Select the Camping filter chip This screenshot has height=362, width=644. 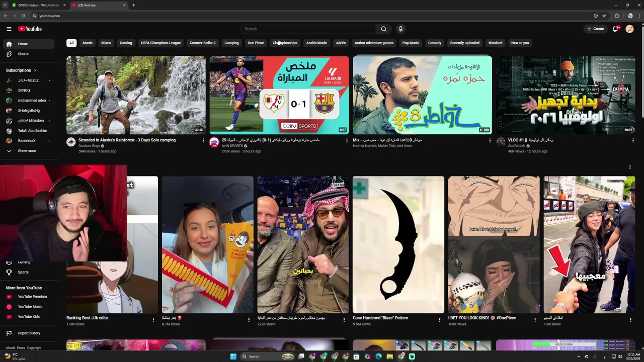point(231,43)
